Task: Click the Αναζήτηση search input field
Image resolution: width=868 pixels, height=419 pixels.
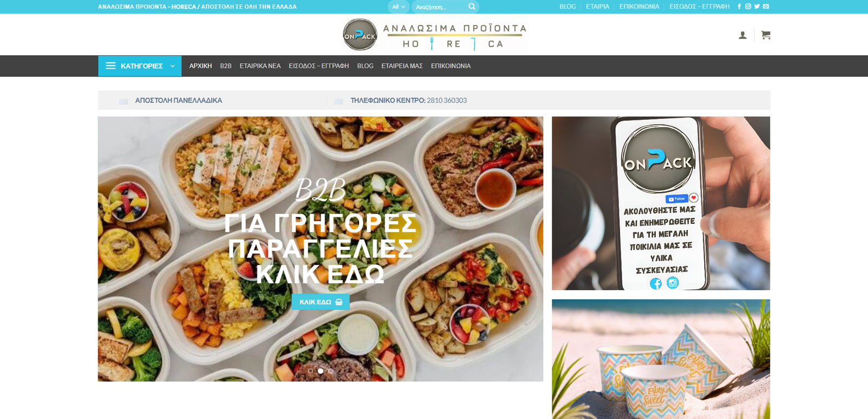Action: [x=439, y=7]
